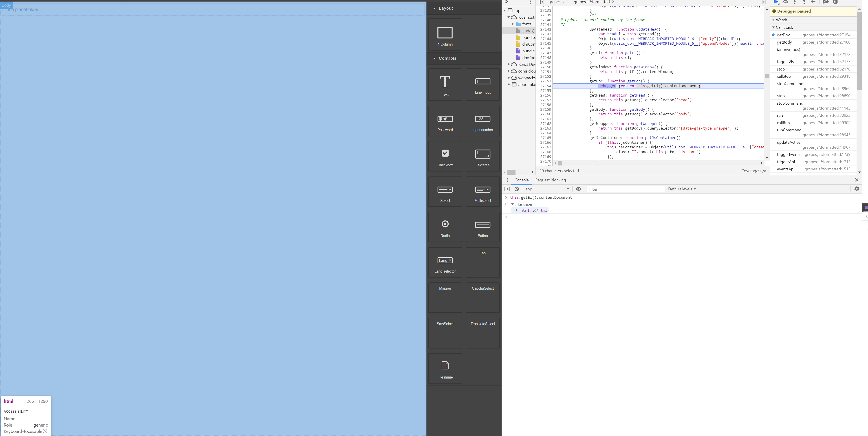Show the console sidebar
This screenshot has width=868, height=436.
(x=507, y=189)
